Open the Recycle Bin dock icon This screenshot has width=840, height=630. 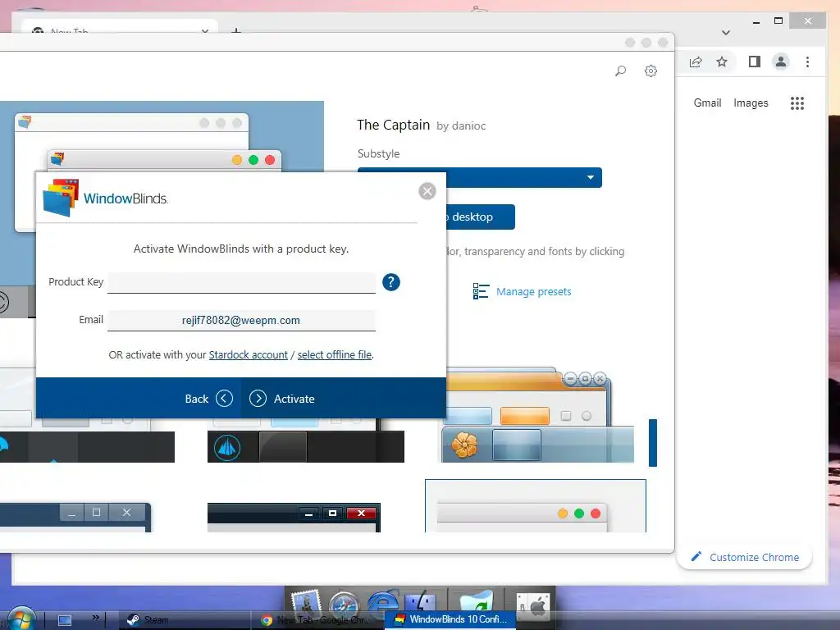click(x=476, y=600)
